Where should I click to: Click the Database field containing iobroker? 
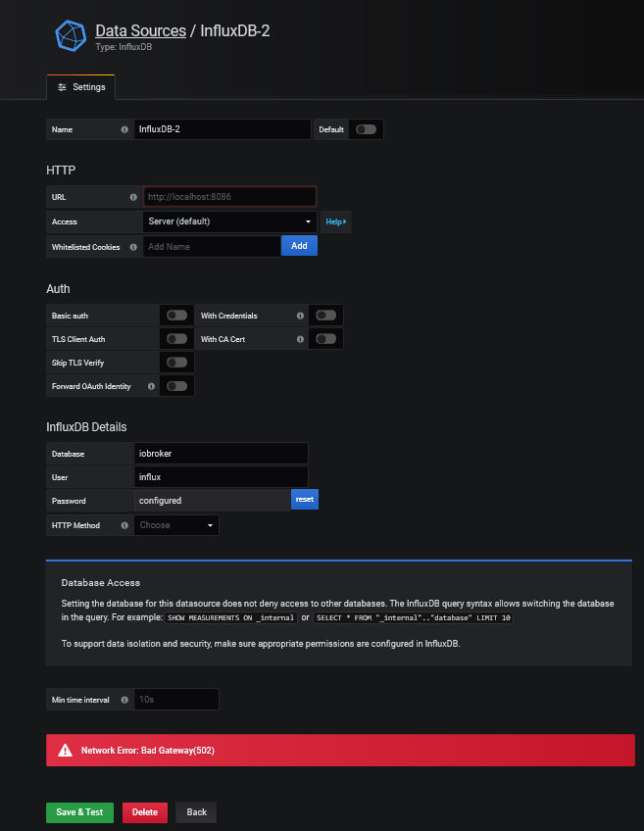(x=221, y=454)
